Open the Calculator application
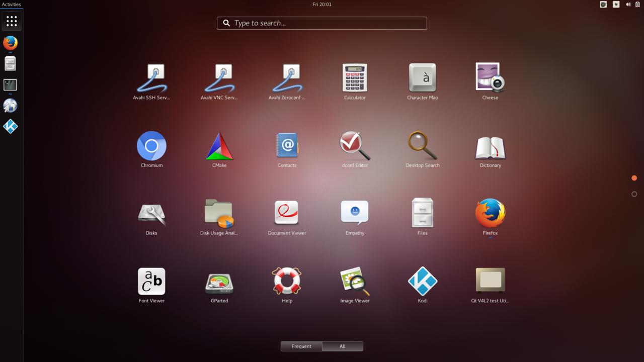This screenshot has width=644, height=362. tap(355, 81)
